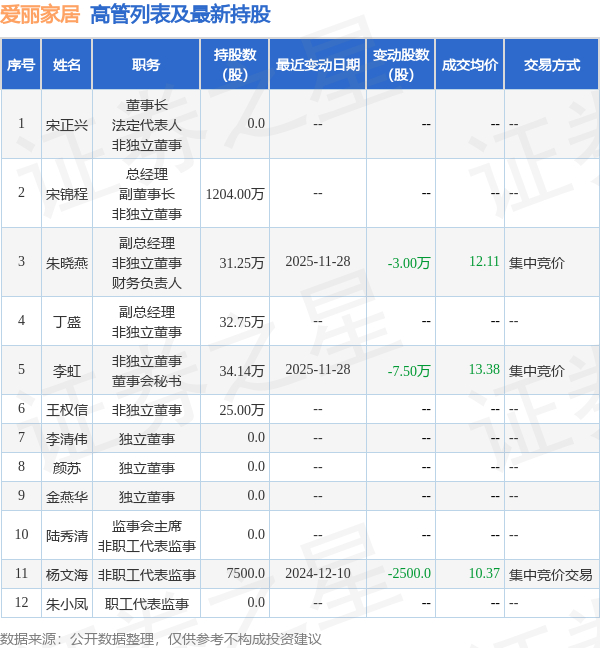Viewport: 600px width, 648px height.
Task: Select the name 朱小凤
Action: [x=67, y=604]
